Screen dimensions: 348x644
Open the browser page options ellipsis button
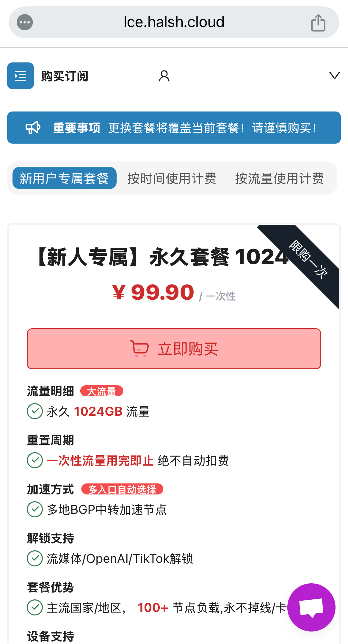(25, 22)
